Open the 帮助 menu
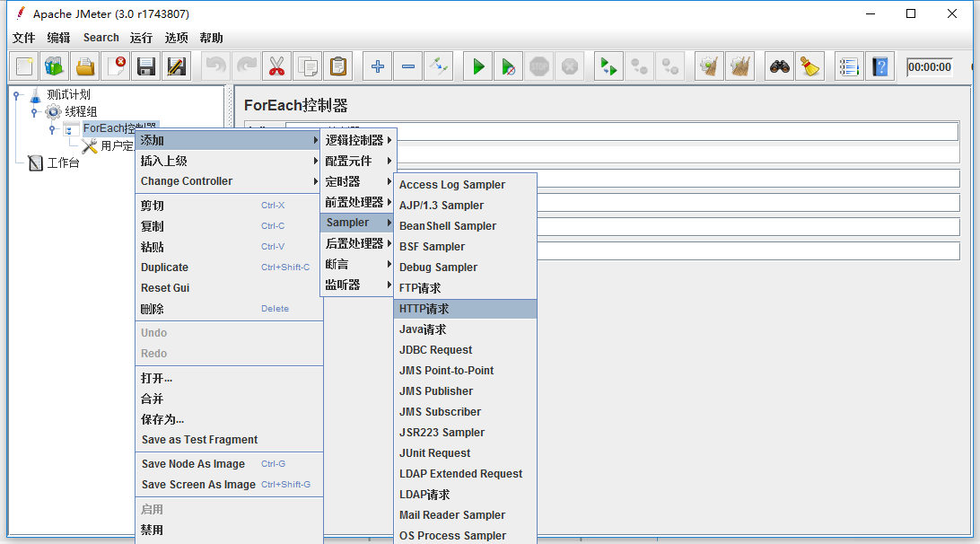Image resolution: width=980 pixels, height=544 pixels. pos(211,38)
